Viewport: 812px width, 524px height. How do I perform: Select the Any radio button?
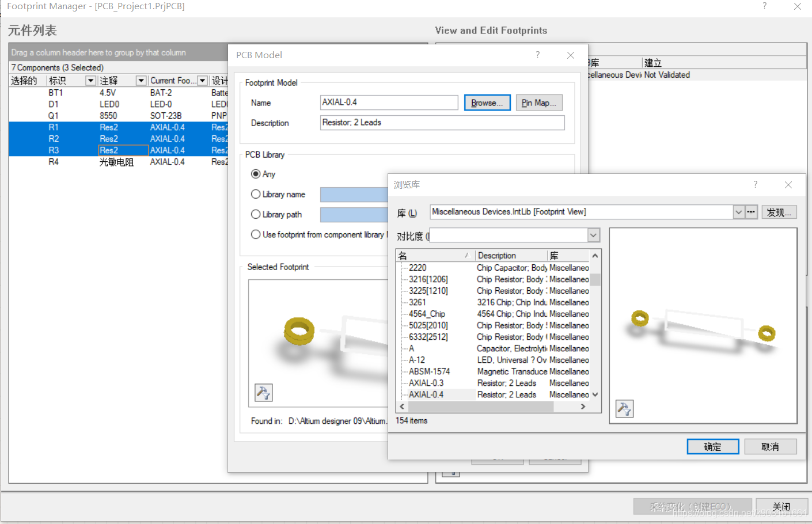256,174
